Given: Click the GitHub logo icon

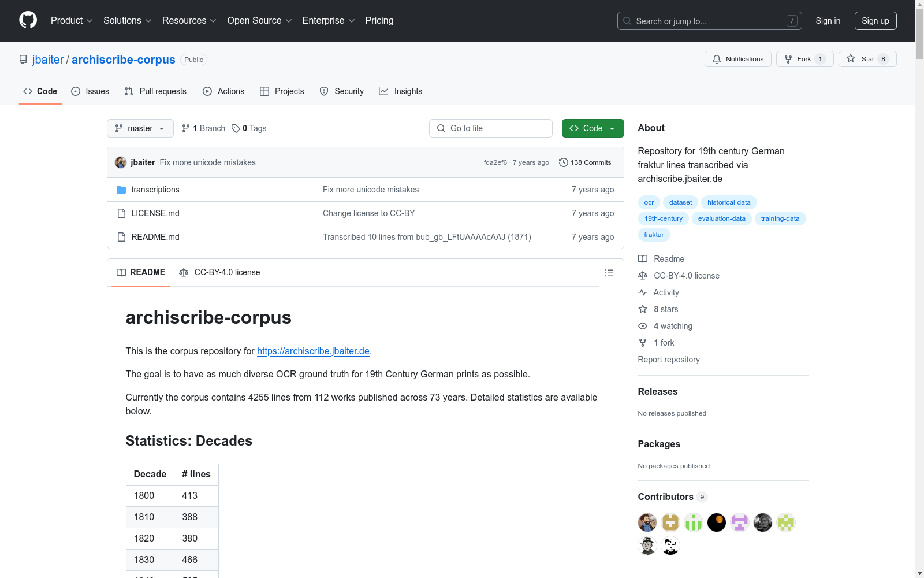Looking at the screenshot, I should 28,20.
